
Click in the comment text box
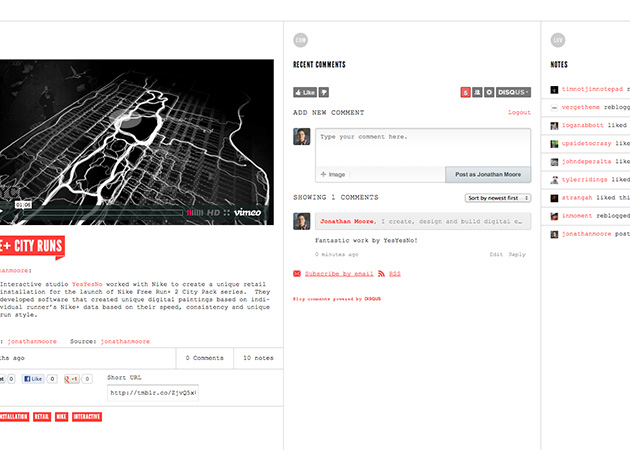(423, 145)
